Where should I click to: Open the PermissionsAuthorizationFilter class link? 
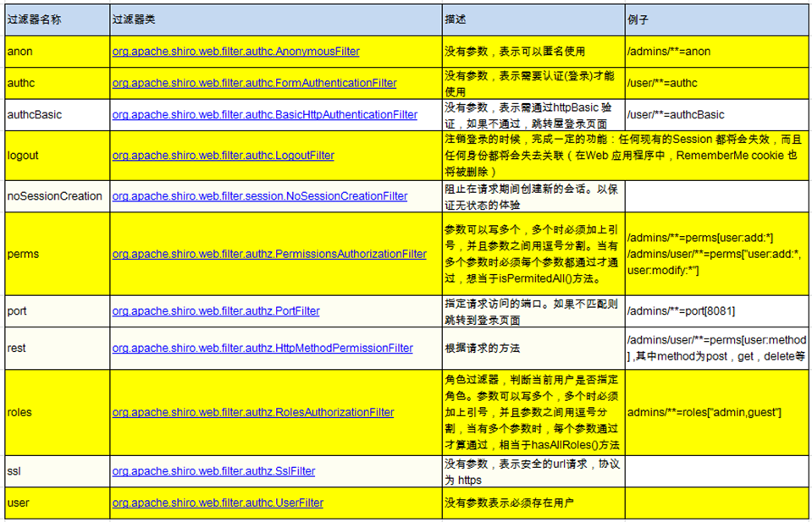[269, 254]
